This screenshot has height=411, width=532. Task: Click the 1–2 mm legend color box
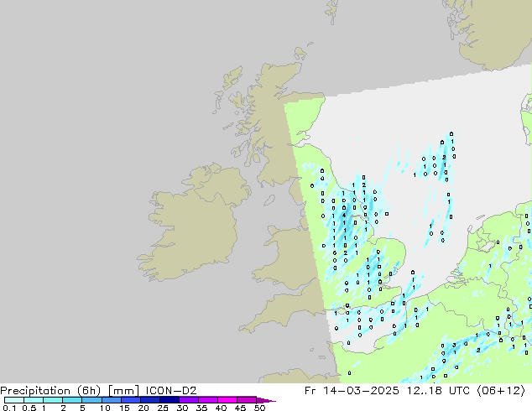(x=53, y=400)
